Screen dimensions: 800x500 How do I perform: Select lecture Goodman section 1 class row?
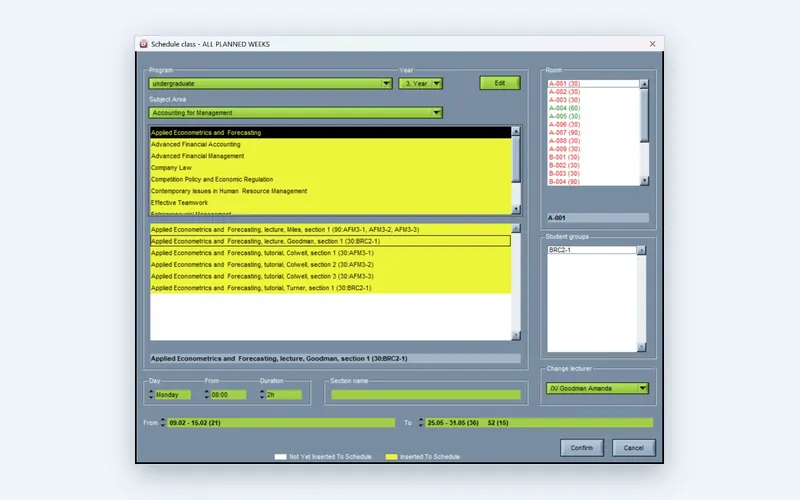tap(331, 241)
